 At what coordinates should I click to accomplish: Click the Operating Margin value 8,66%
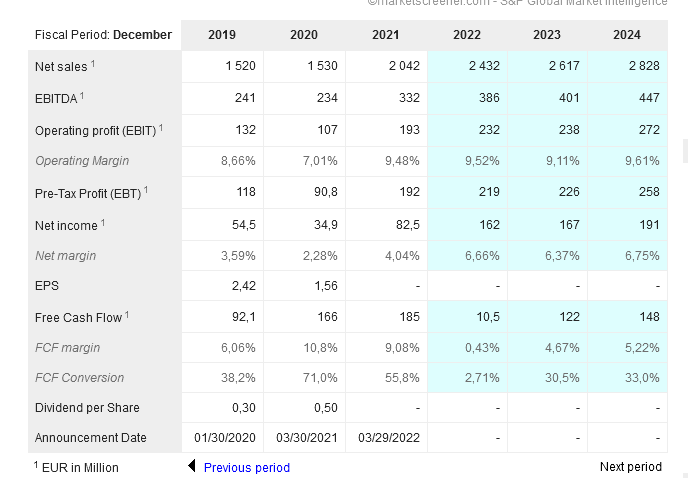pos(238,161)
